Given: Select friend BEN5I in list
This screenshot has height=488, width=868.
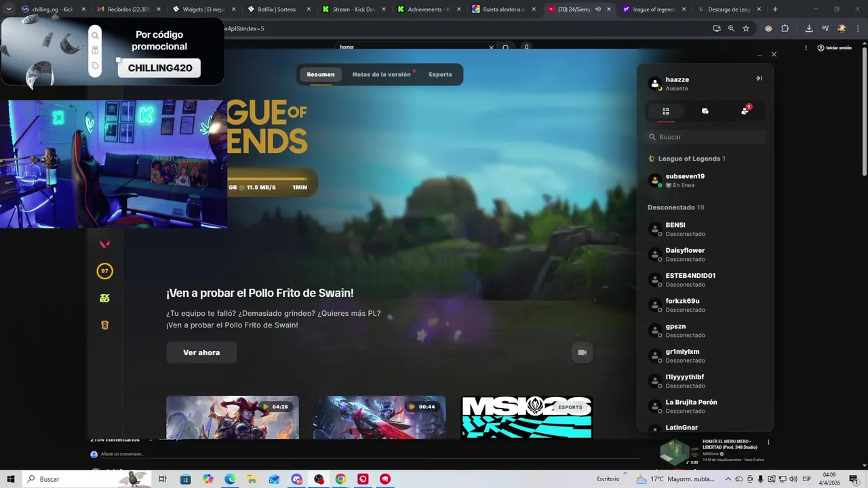Looking at the screenshot, I should tap(705, 229).
